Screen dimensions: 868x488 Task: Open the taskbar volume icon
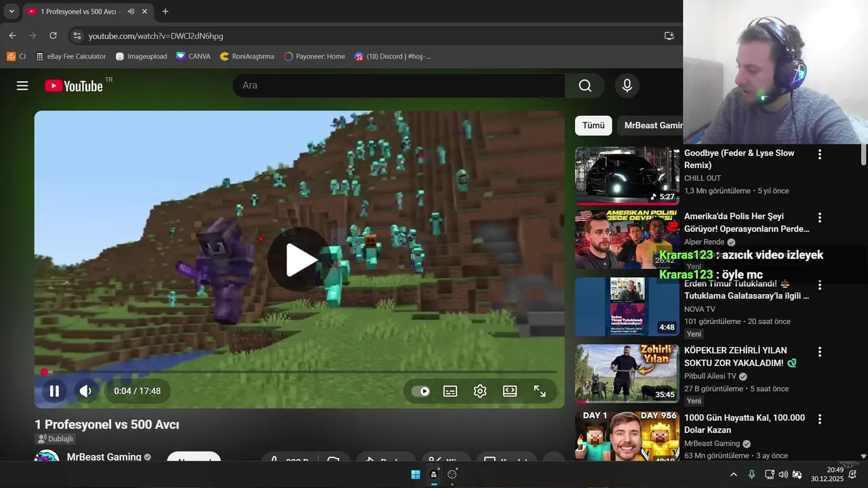[x=783, y=474]
